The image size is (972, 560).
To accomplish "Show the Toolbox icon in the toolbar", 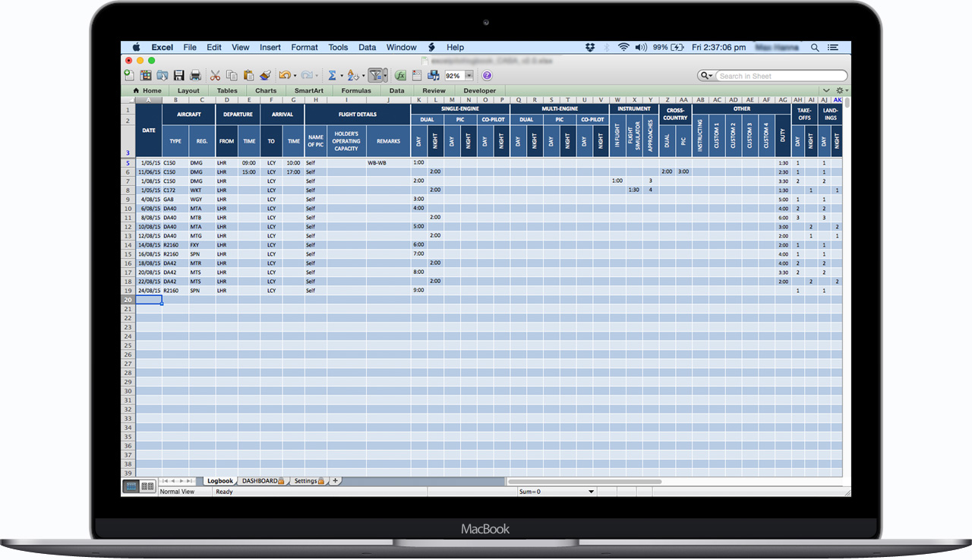I will 417,75.
